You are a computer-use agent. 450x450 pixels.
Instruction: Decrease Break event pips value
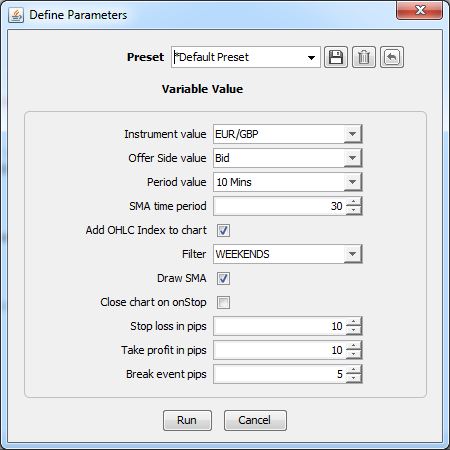coord(353,378)
